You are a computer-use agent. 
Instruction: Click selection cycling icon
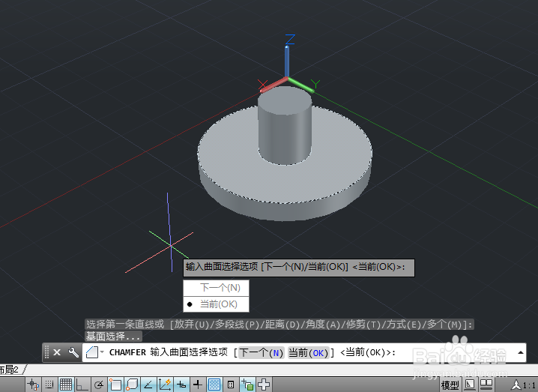coord(247,385)
